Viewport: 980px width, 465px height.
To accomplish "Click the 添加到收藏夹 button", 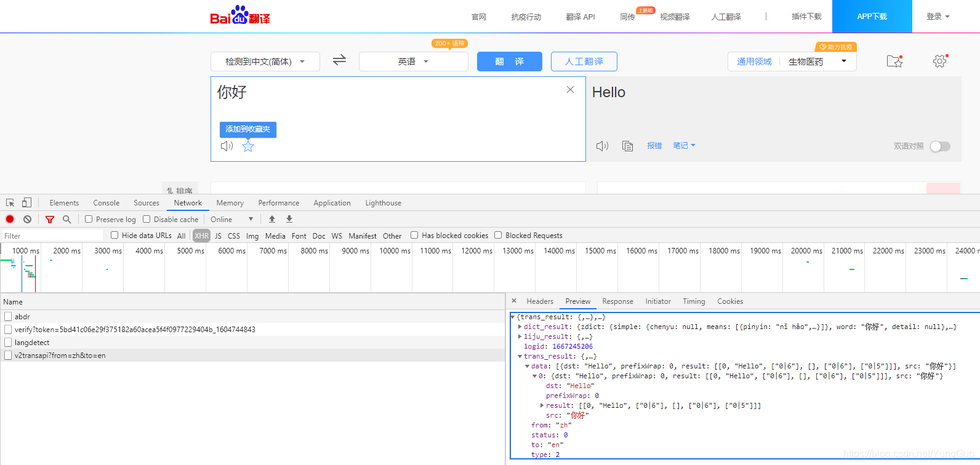I will click(x=248, y=129).
